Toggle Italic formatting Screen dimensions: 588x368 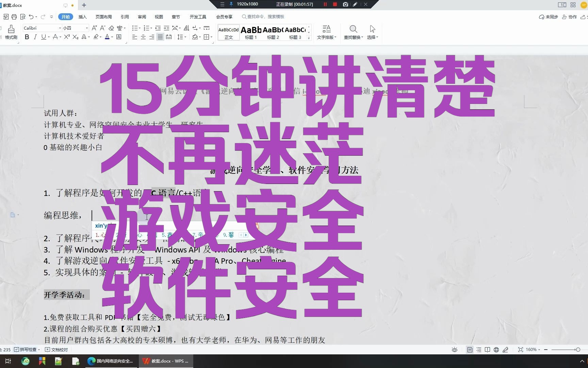(x=35, y=37)
